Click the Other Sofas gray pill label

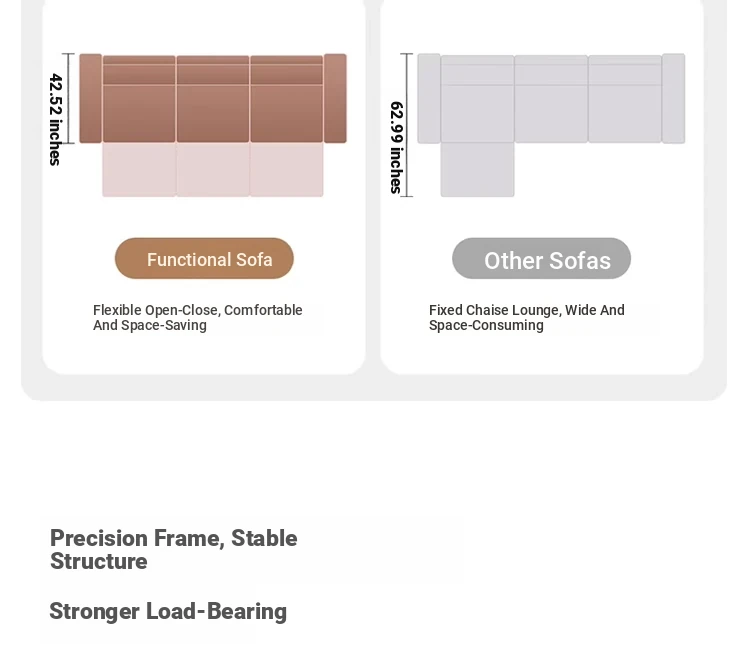(541, 259)
